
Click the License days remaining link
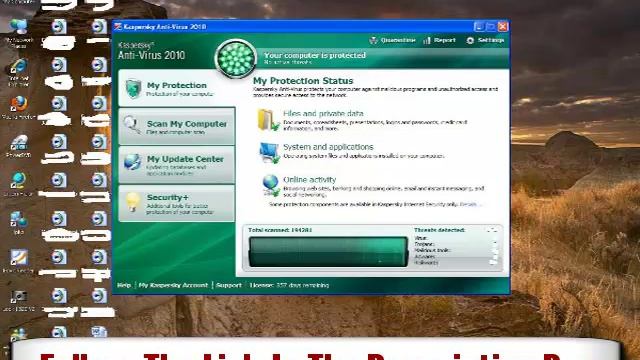pos(289,285)
